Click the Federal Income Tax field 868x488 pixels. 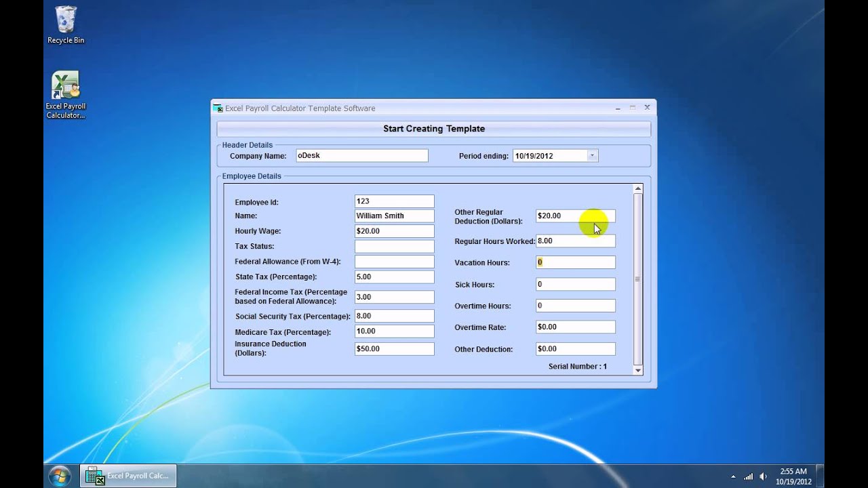pos(394,297)
